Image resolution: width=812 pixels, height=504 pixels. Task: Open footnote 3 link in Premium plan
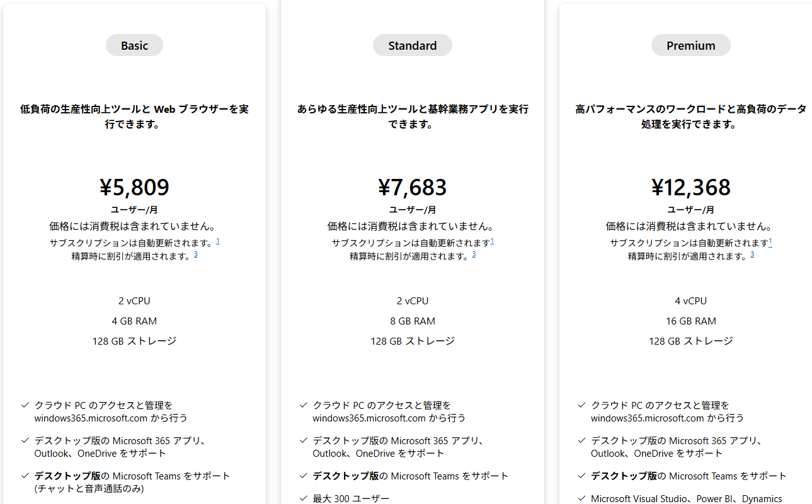click(x=752, y=255)
